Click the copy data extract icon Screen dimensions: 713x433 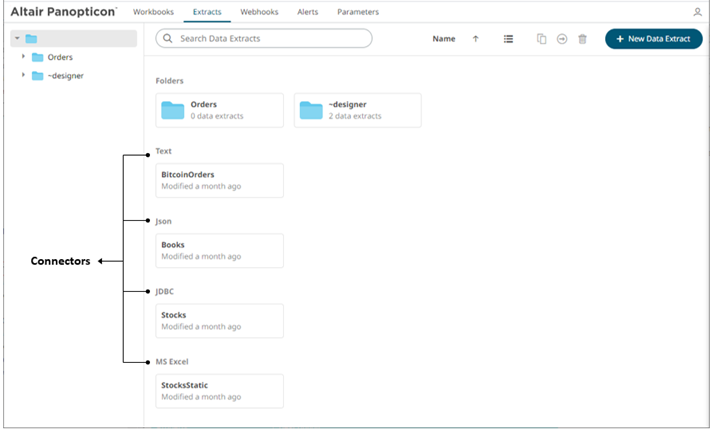[x=541, y=39]
